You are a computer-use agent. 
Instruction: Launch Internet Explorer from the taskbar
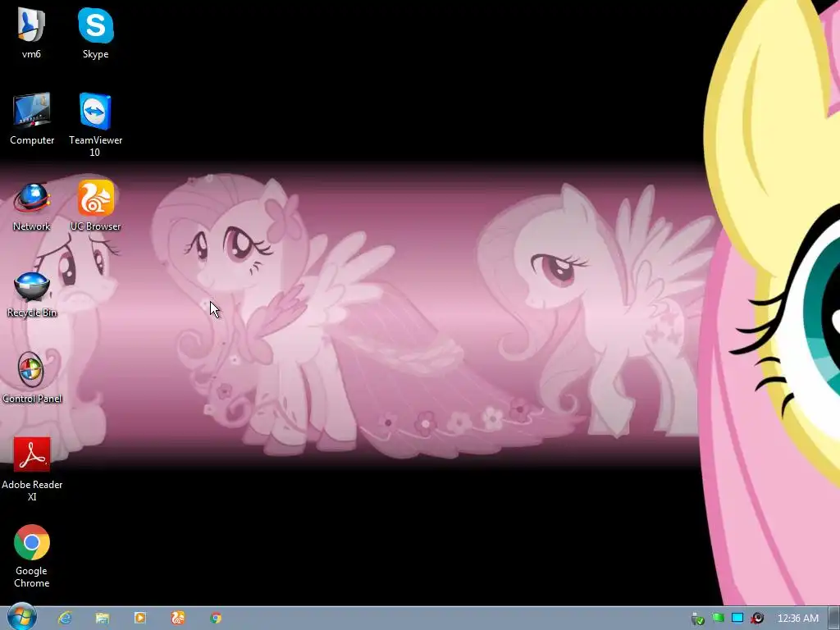[65, 618]
